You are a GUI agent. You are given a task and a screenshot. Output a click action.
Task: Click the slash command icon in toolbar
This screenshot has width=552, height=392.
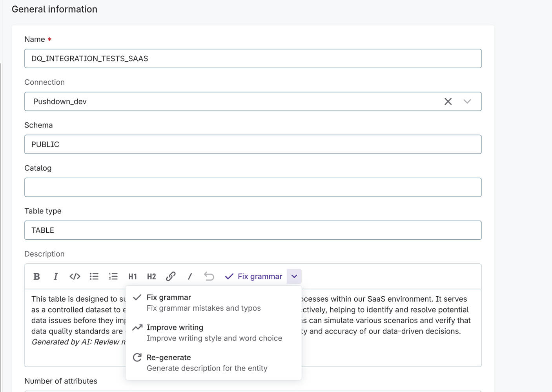(190, 276)
